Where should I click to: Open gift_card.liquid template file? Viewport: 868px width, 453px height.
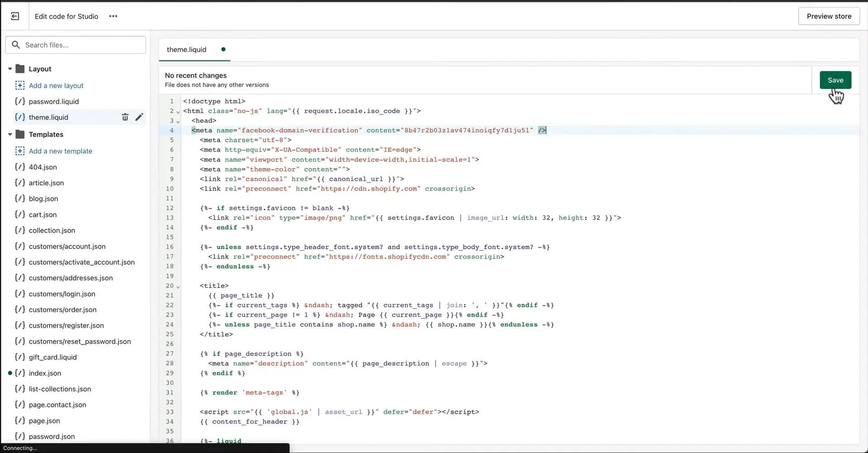click(x=52, y=357)
